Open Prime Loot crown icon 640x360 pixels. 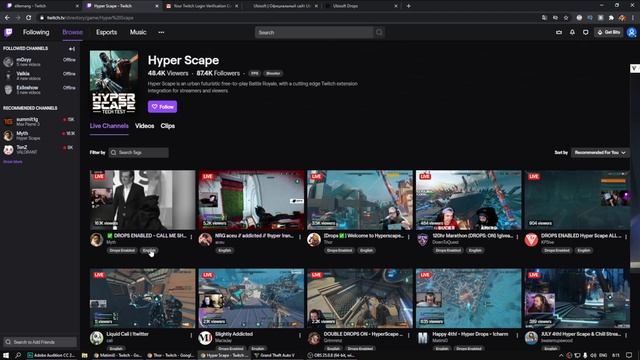(x=559, y=32)
